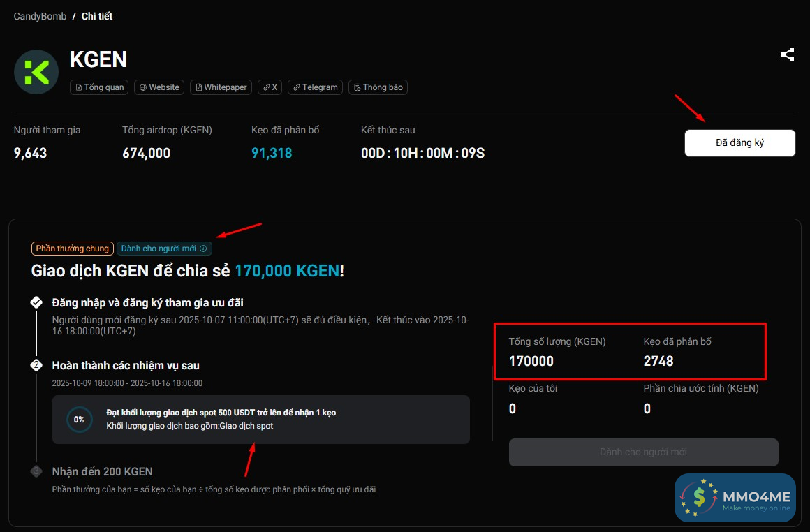
Task: Open the Telegram channel link
Action: (x=315, y=87)
